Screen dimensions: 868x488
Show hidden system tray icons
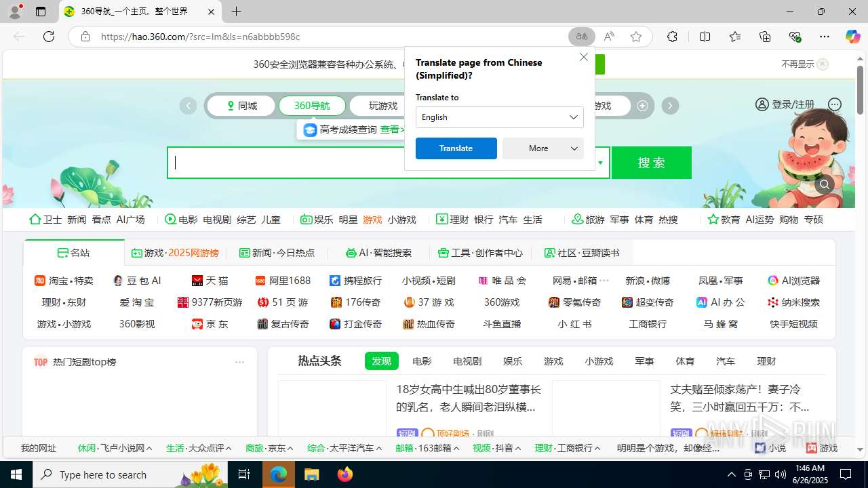[x=731, y=474]
